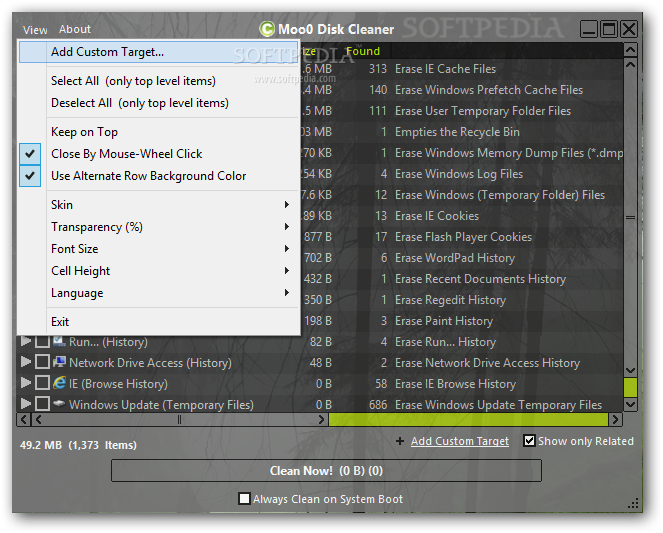Enable Always Clean on System Boot

point(244,498)
